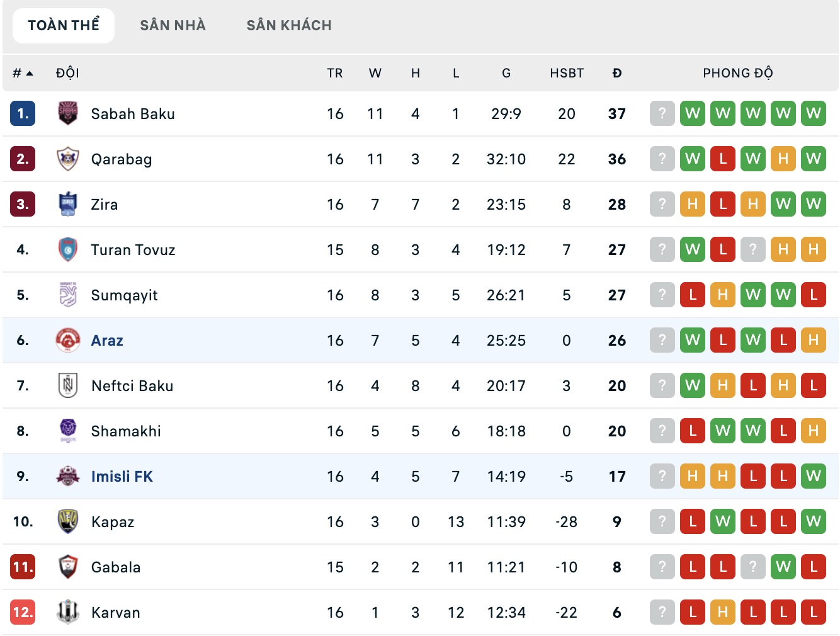840x636 pixels.
Task: Click Sabah Baku's gray upcoming-match question badge
Action: coord(662,113)
